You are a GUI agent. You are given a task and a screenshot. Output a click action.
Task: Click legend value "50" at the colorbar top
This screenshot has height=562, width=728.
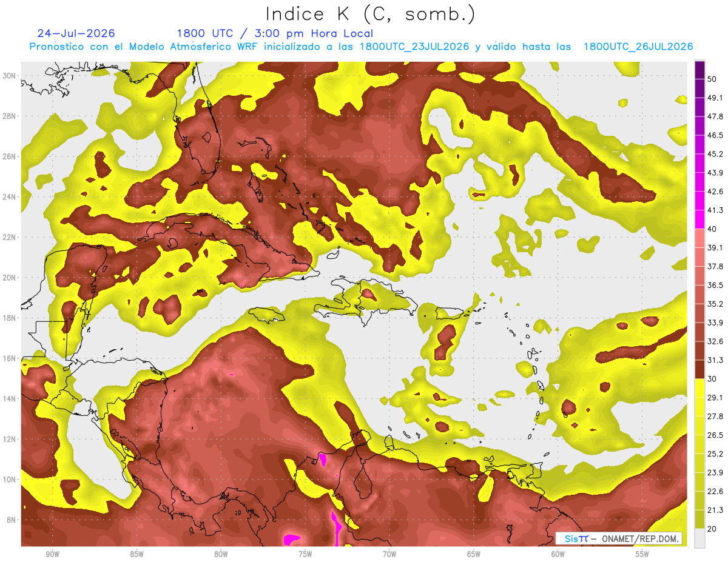(713, 79)
